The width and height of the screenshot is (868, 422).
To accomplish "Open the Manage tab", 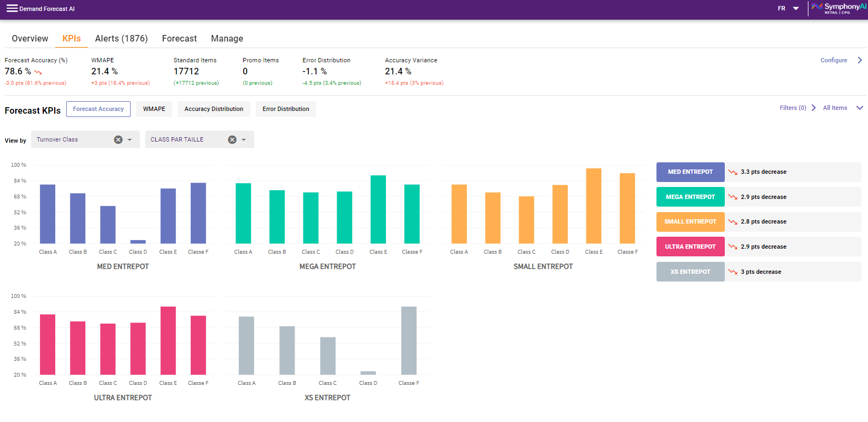I will coord(227,38).
